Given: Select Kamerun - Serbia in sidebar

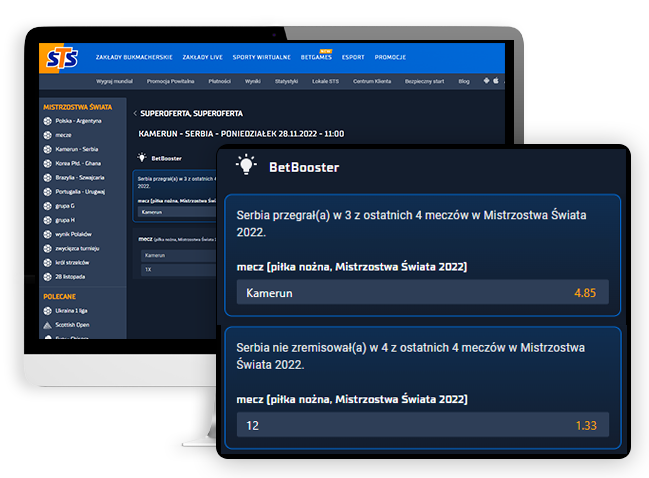Looking at the screenshot, I should 77,149.
